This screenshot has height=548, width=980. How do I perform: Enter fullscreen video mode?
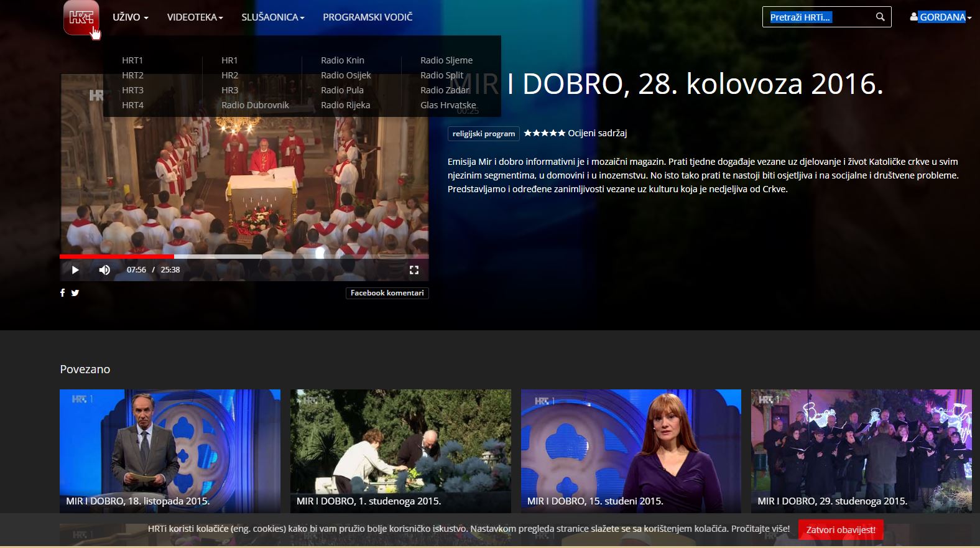point(414,270)
